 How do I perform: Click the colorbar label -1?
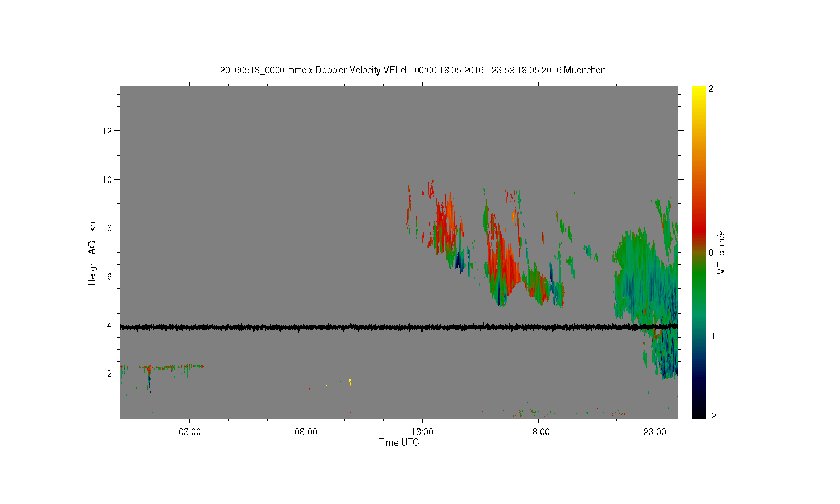(712, 336)
